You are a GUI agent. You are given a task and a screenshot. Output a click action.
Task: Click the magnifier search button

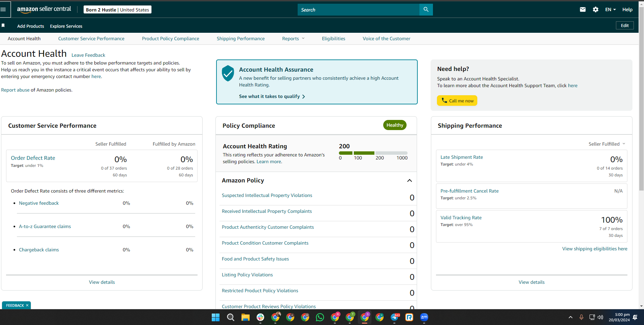pyautogui.click(x=426, y=9)
